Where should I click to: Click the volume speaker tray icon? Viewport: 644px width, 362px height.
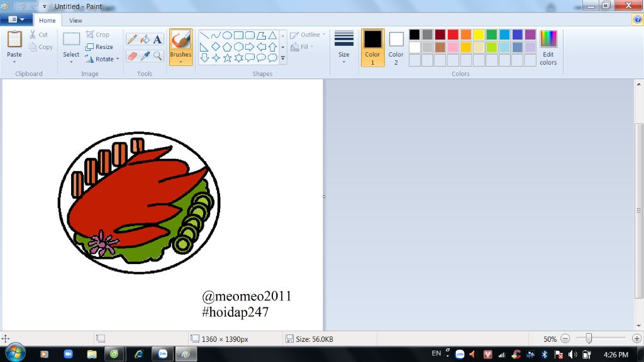(572, 354)
